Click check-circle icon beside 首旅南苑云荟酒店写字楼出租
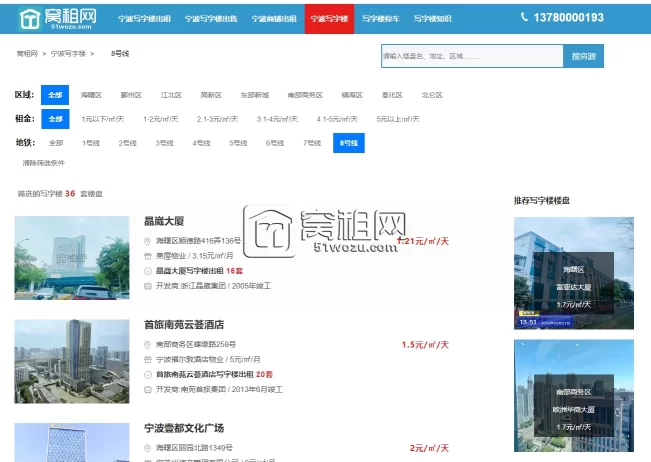The width and height of the screenshot is (651, 462). 147,374
